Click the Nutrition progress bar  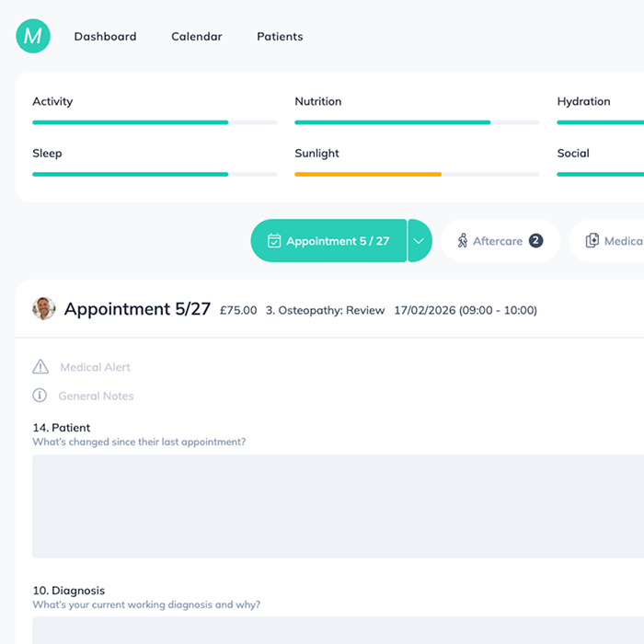[417, 122]
